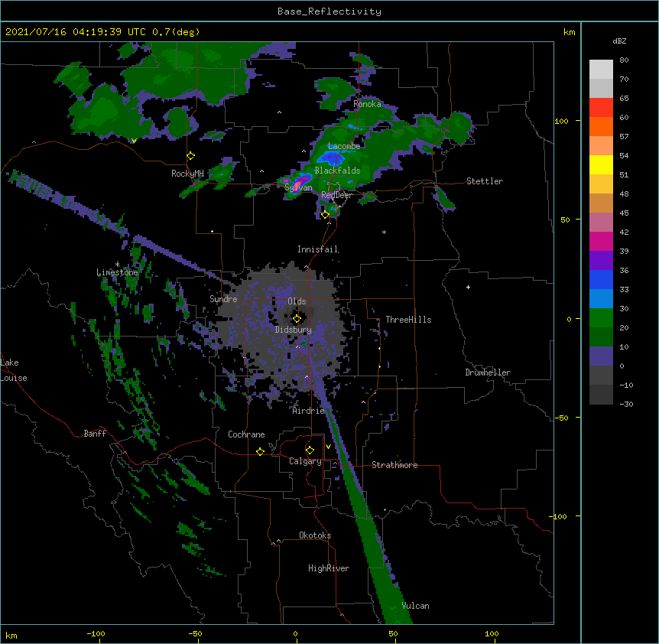Click the Drumheller label

pos(488,372)
